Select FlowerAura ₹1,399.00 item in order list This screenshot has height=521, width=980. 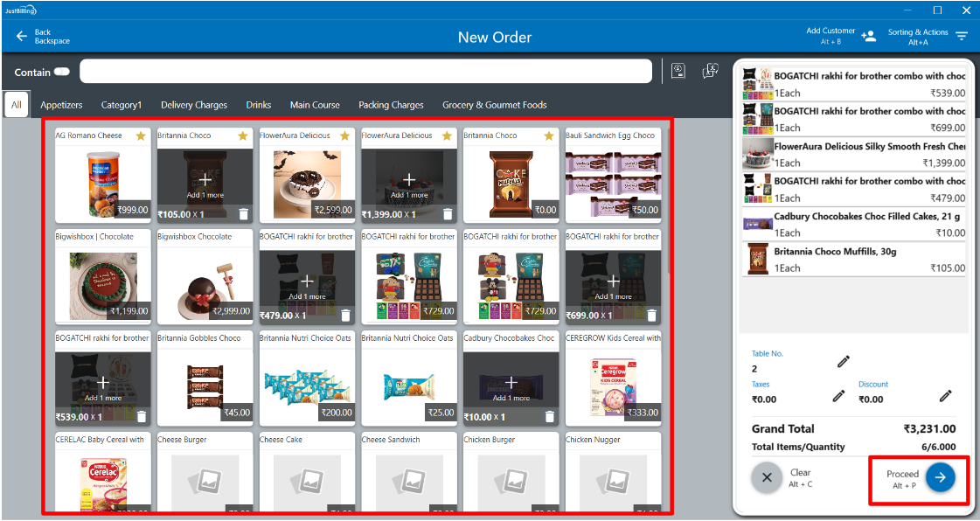pyautogui.click(x=854, y=155)
